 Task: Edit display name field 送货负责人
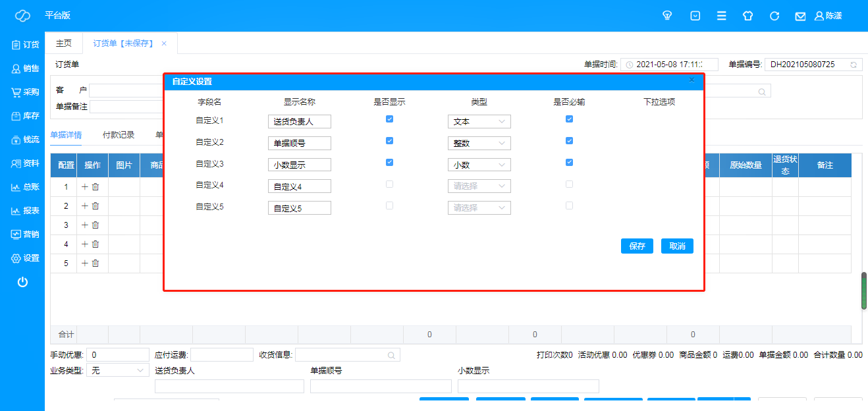pyautogui.click(x=300, y=122)
